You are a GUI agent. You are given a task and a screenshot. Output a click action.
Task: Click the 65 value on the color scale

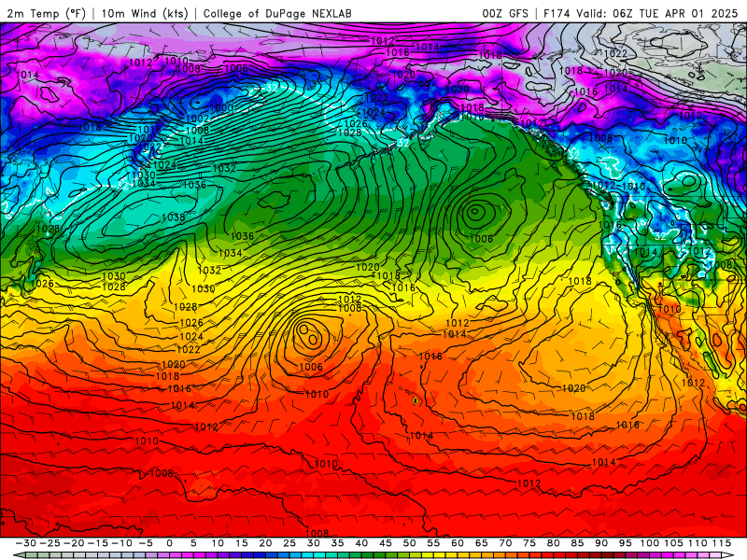pos(481,543)
